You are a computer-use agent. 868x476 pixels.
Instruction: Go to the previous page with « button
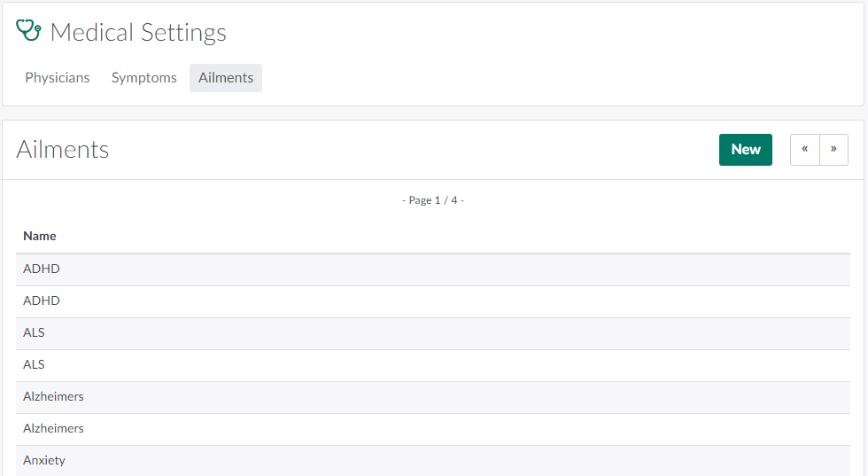[x=804, y=150]
